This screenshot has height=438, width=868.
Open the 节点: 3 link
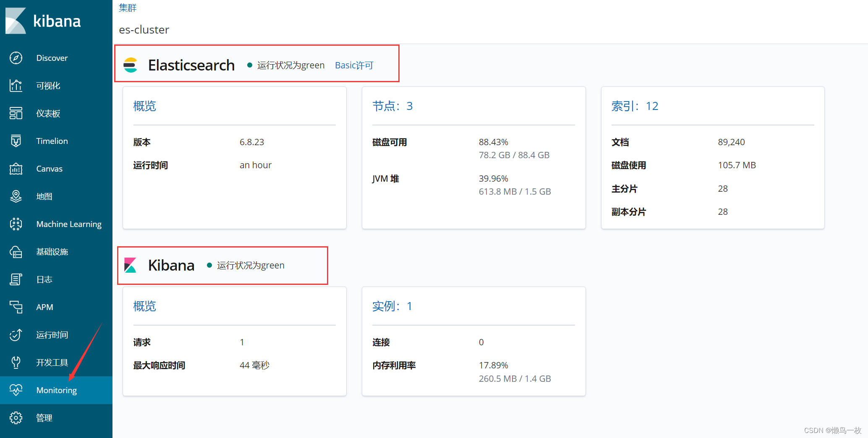coord(392,106)
